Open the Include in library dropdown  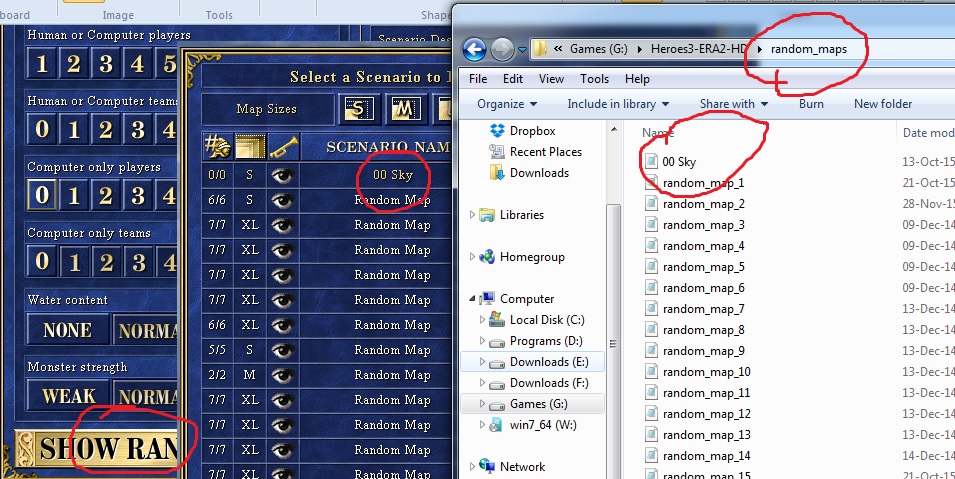tap(618, 104)
